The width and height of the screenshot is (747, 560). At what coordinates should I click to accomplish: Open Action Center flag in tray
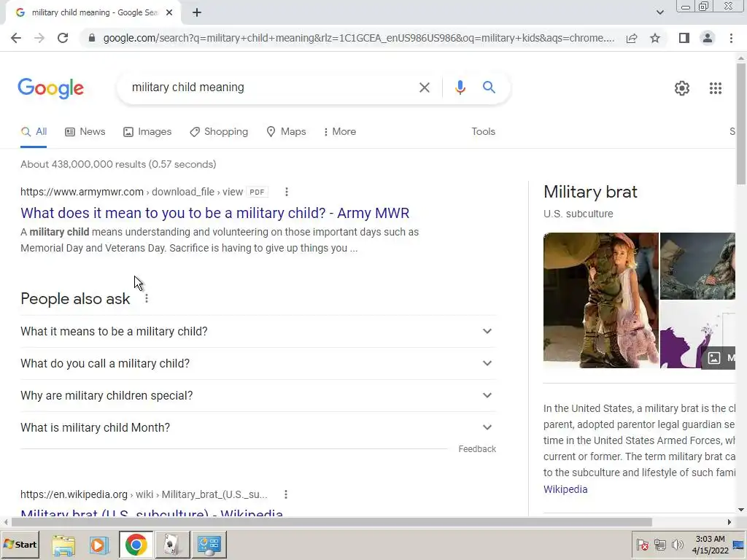point(642,545)
